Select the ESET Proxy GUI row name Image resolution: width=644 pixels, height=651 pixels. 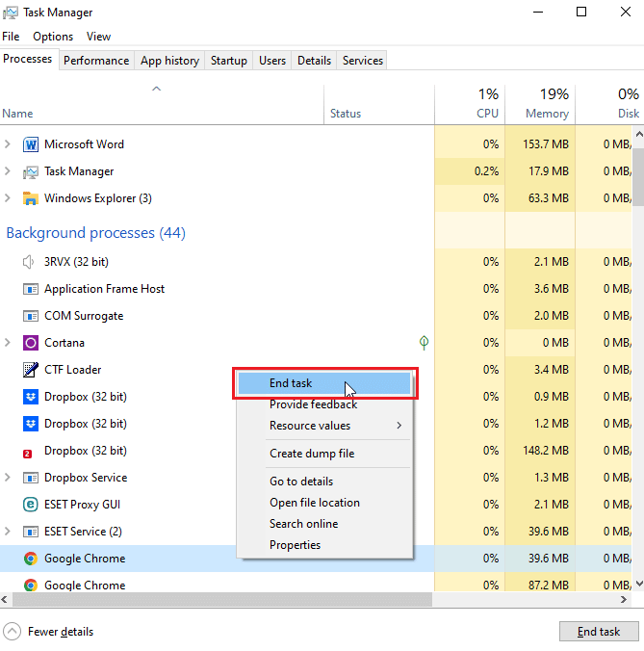82,505
